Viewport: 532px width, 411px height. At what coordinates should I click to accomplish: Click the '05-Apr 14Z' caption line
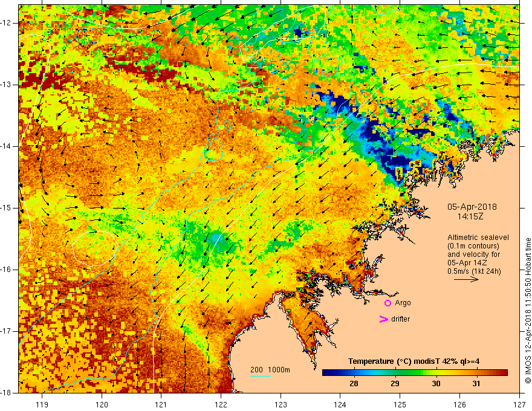pos(467,263)
